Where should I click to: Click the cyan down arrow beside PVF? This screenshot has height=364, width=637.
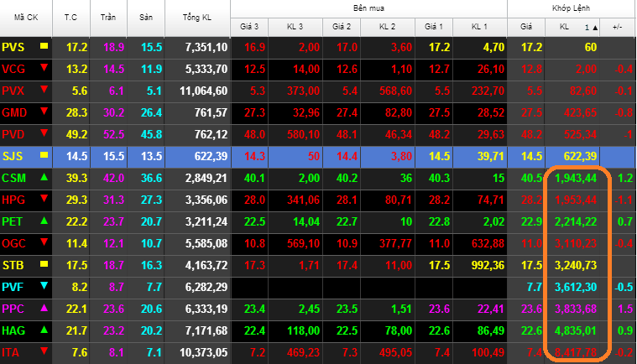[x=43, y=286]
